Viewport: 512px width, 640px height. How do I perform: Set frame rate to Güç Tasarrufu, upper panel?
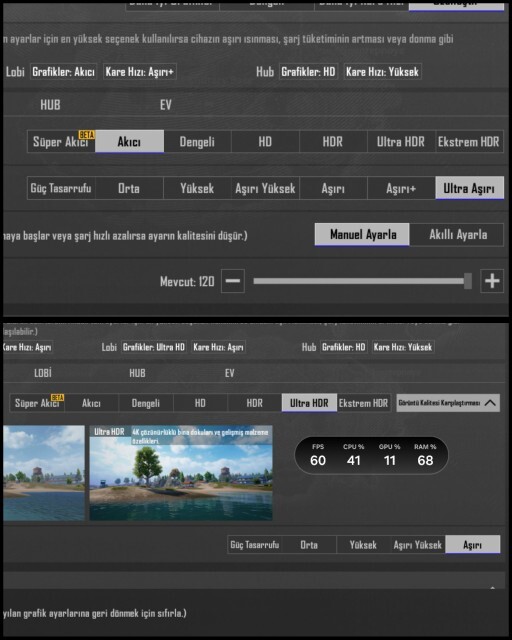61,188
